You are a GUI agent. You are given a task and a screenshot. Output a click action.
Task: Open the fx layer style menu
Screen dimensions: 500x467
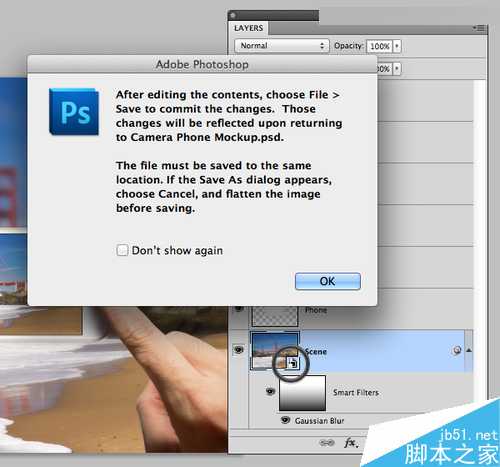click(351, 443)
